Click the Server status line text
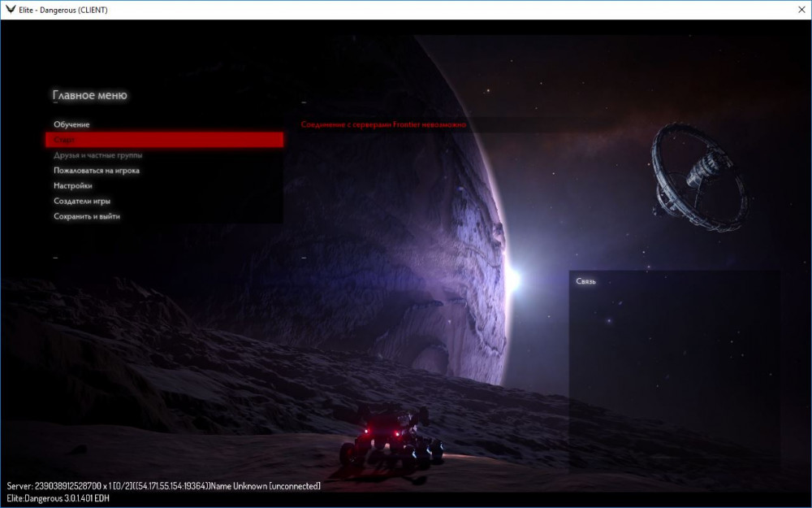The height and width of the screenshot is (508, 812). 164,486
